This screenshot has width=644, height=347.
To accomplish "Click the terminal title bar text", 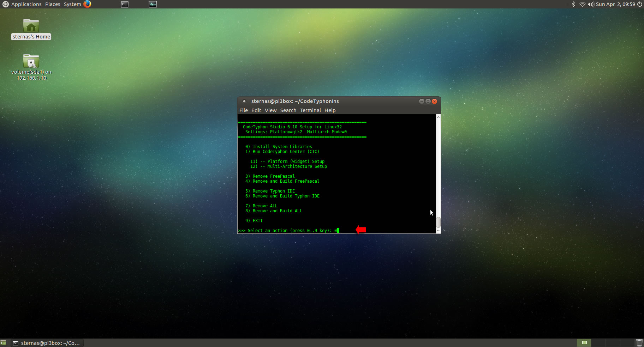I will [x=295, y=101].
